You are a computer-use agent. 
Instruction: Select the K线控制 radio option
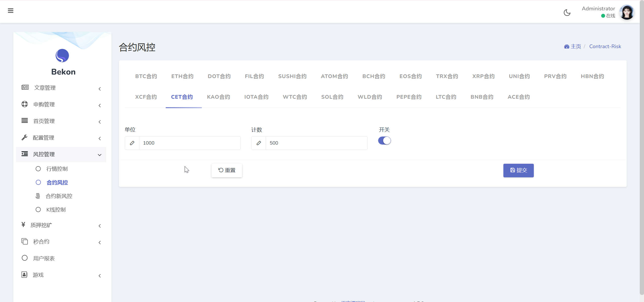pyautogui.click(x=38, y=209)
